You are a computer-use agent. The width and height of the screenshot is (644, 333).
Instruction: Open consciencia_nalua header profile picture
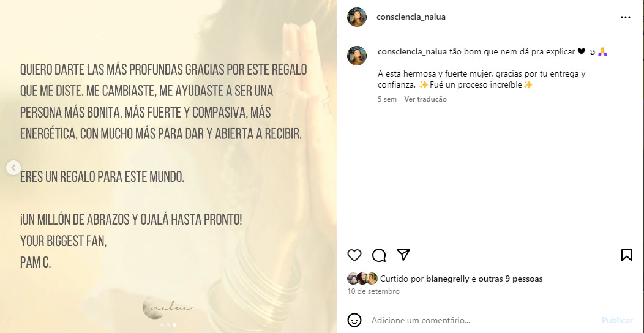[357, 17]
